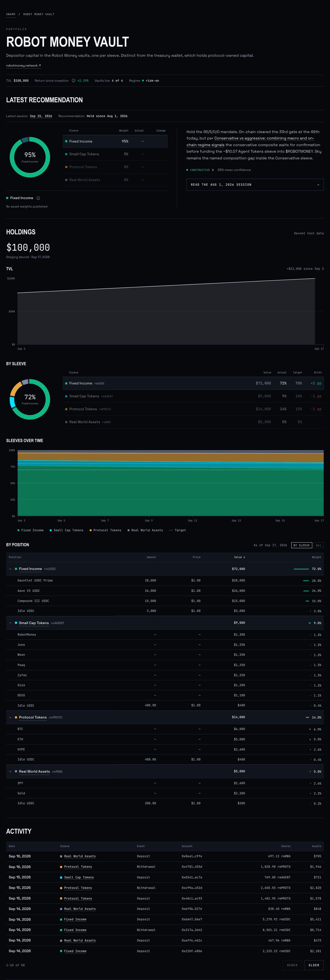
Task: Click the RobotMoney position row
Action: 165,635
